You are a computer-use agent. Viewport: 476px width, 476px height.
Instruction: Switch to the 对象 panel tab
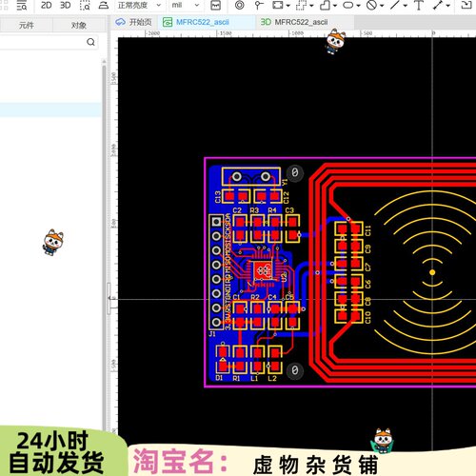click(79, 25)
